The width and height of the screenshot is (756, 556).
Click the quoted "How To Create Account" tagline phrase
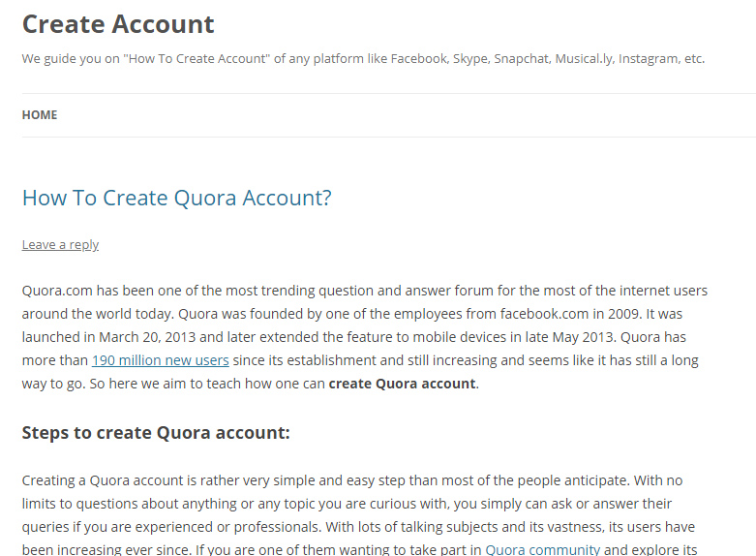click(x=197, y=59)
